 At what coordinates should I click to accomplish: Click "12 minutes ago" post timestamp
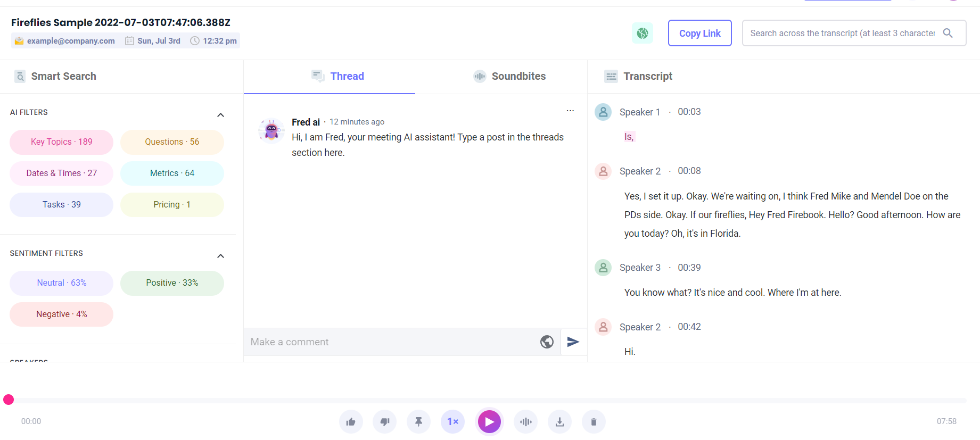(357, 122)
